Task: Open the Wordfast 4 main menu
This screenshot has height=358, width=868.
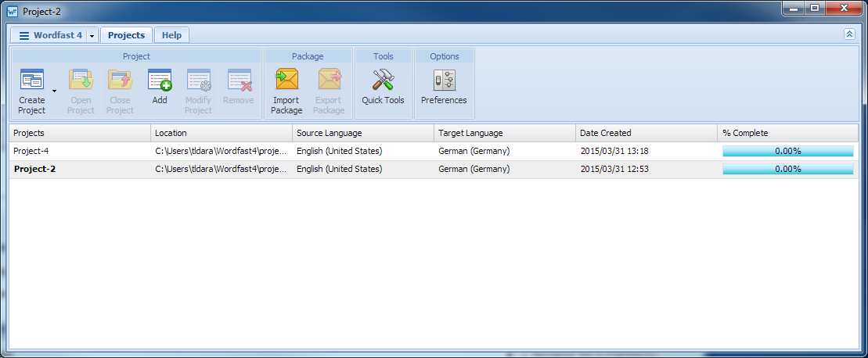Action: click(49, 35)
